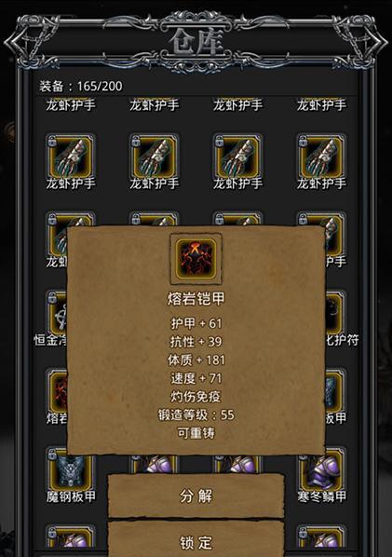Toggle lock badge on first second-row 龙虾护手

52,142
